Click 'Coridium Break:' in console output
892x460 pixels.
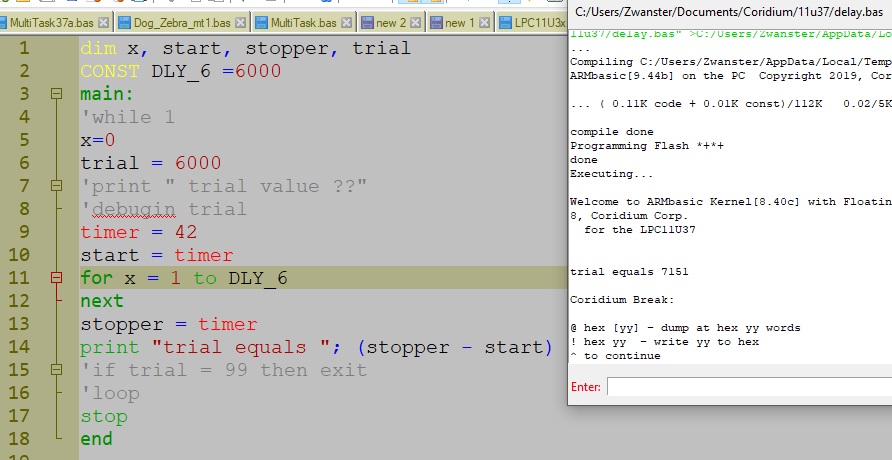tap(622, 300)
